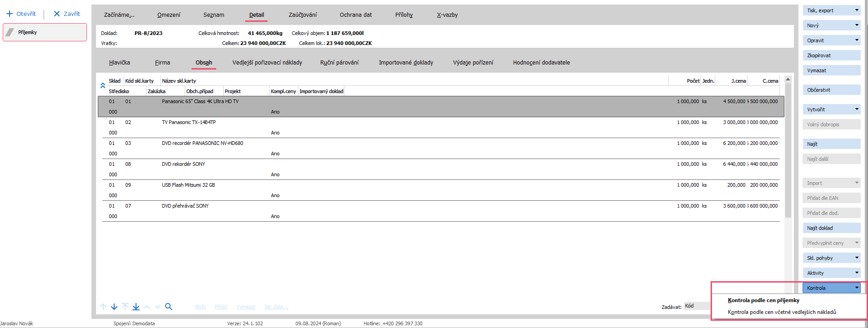Click the Občerstvit button
Image resolution: width=868 pixels, height=328 pixels.
click(832, 90)
